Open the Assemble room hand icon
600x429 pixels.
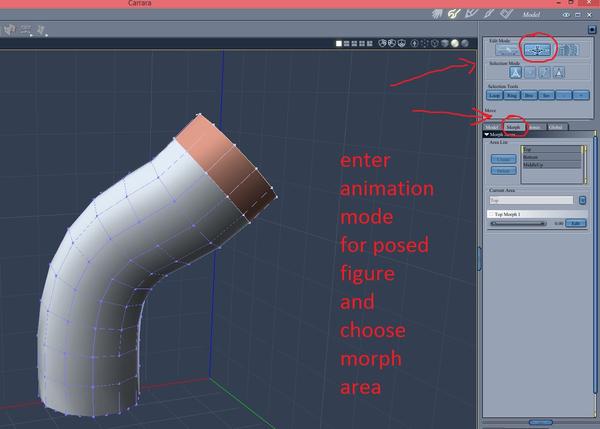(437, 14)
